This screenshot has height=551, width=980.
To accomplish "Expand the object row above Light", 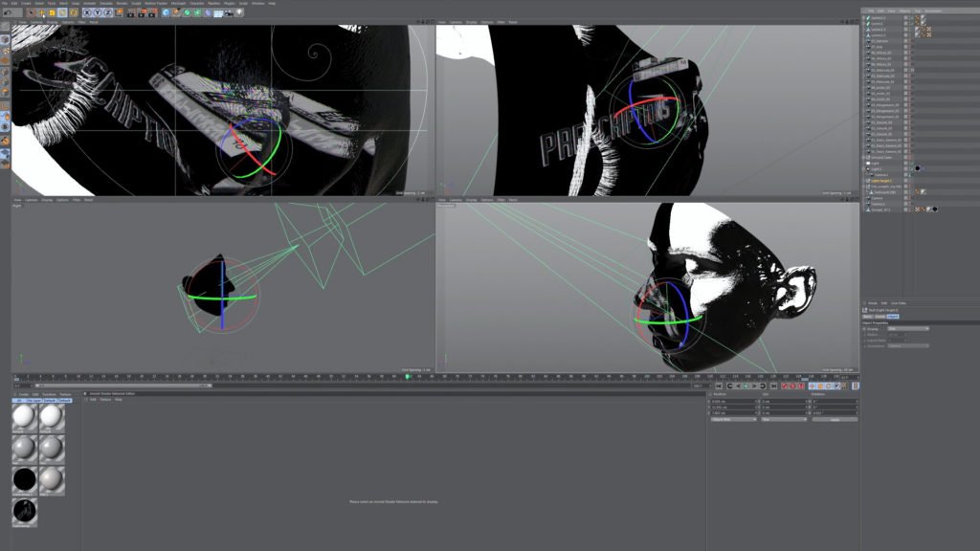I will pyautogui.click(x=864, y=158).
